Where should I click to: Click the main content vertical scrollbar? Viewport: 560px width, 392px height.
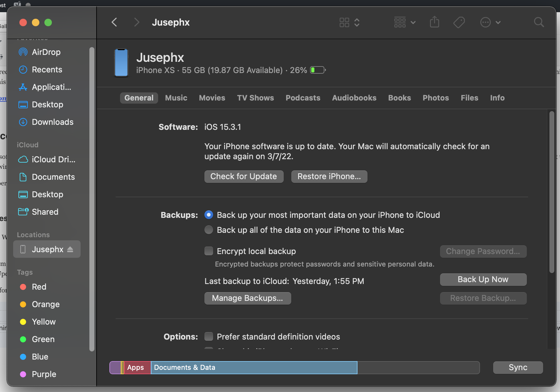point(552,192)
